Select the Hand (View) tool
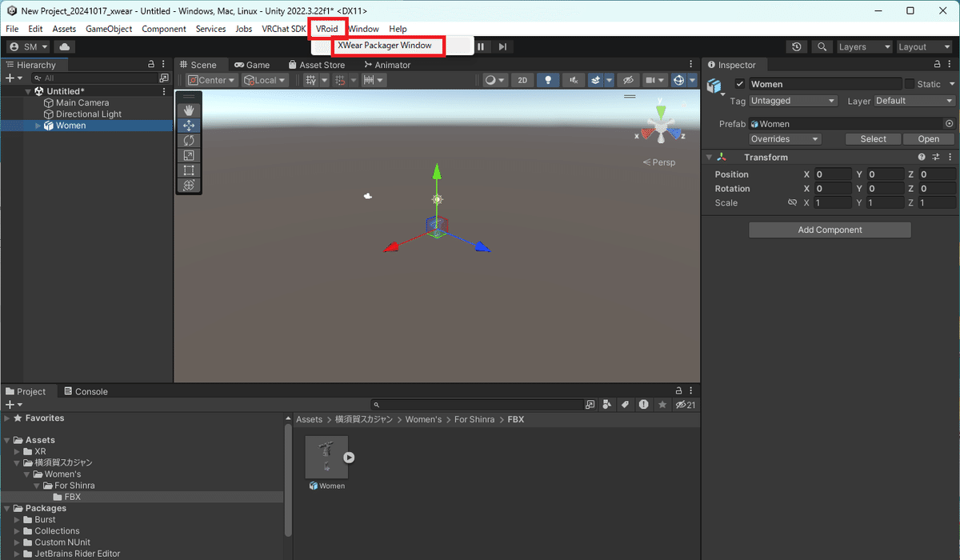This screenshot has width=960, height=560. pos(189,110)
